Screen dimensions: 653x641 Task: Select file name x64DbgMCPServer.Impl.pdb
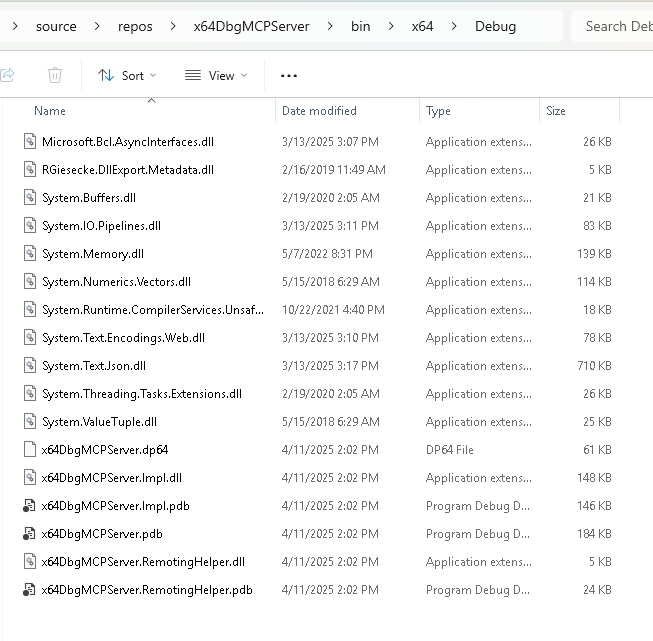[x=115, y=506]
